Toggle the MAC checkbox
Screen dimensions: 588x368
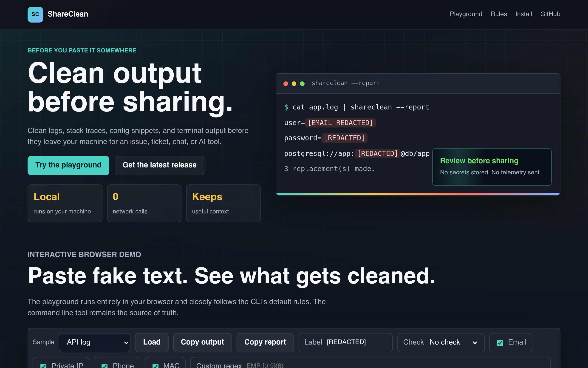pyautogui.click(x=155, y=366)
